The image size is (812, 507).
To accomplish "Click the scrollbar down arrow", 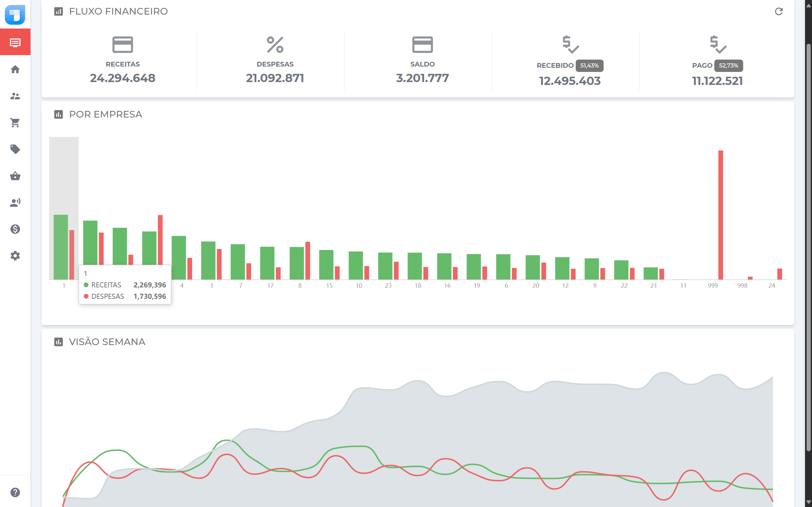I will point(808,502).
